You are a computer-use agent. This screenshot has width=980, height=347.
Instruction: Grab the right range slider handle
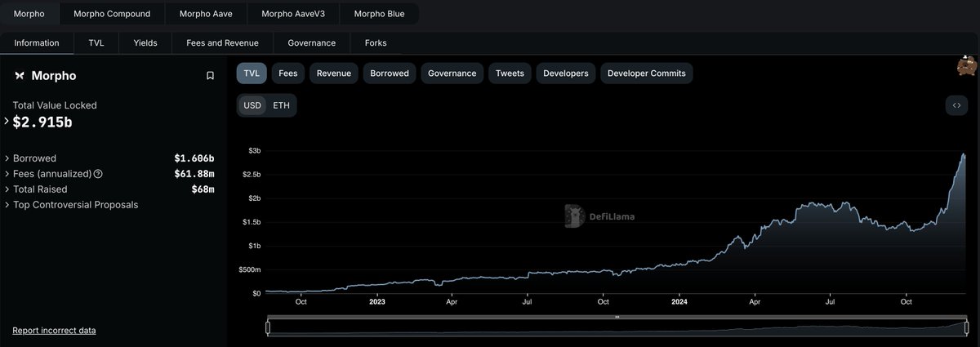(967, 327)
